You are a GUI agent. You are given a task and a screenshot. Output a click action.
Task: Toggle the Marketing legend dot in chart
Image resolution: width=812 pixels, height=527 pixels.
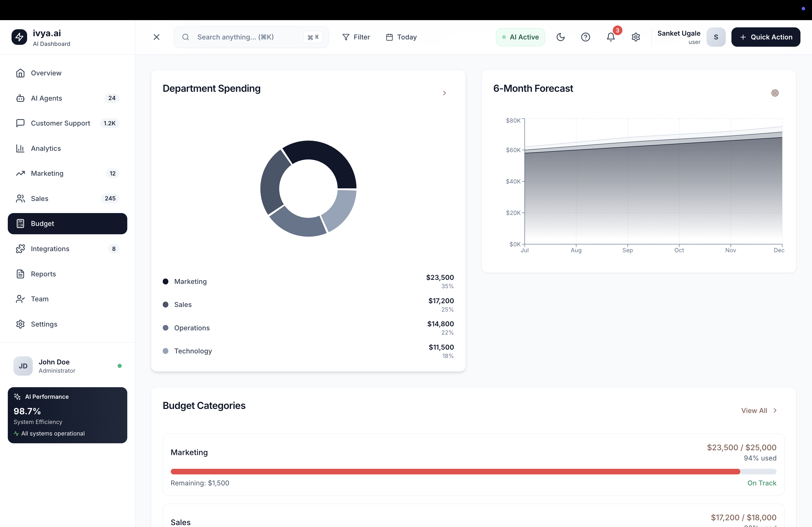click(165, 281)
